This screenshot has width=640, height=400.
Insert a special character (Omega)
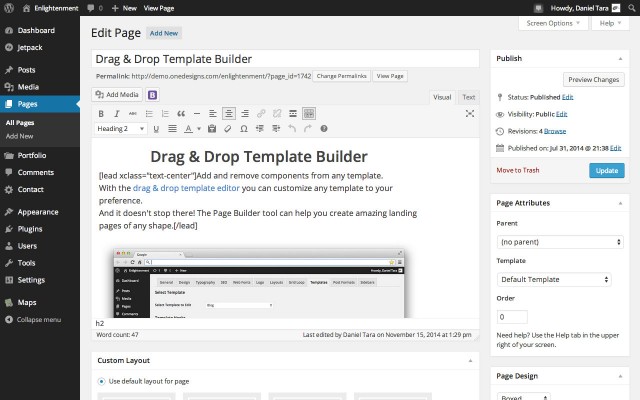244,129
